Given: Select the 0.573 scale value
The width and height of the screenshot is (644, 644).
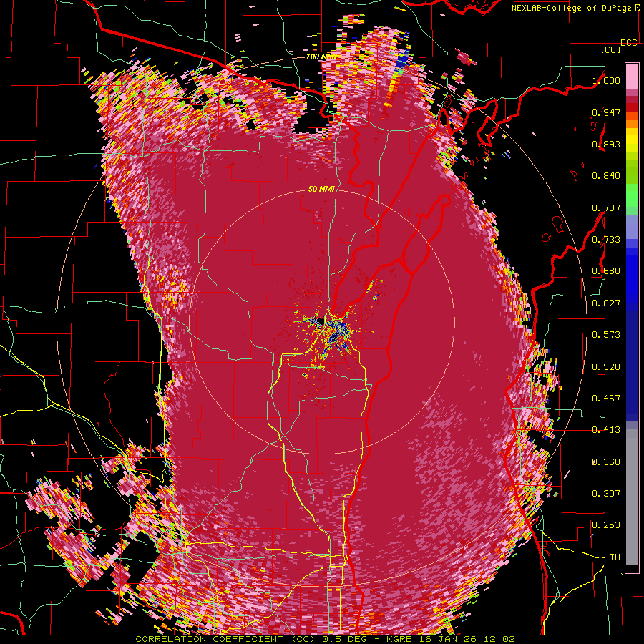Looking at the screenshot, I should click(x=606, y=335).
